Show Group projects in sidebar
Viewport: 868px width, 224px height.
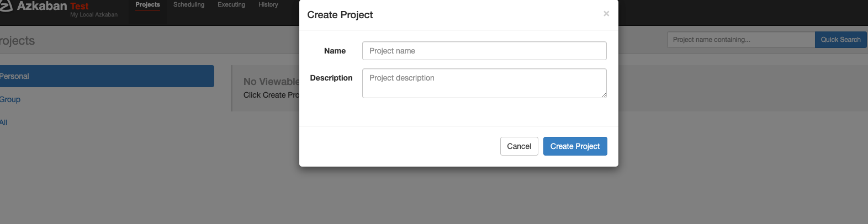pos(10,99)
